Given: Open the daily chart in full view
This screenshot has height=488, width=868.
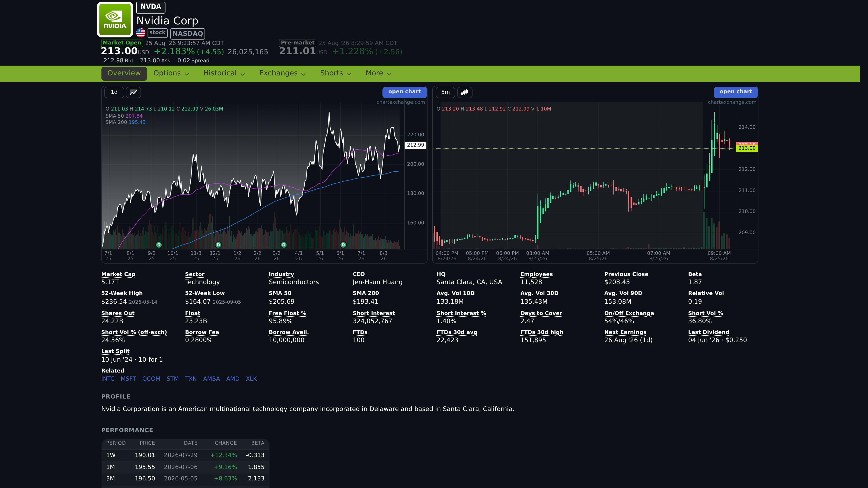Looking at the screenshot, I should [404, 92].
